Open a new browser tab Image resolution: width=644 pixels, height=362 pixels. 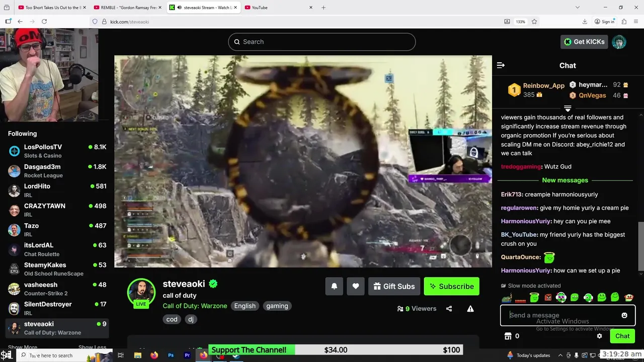point(324,8)
